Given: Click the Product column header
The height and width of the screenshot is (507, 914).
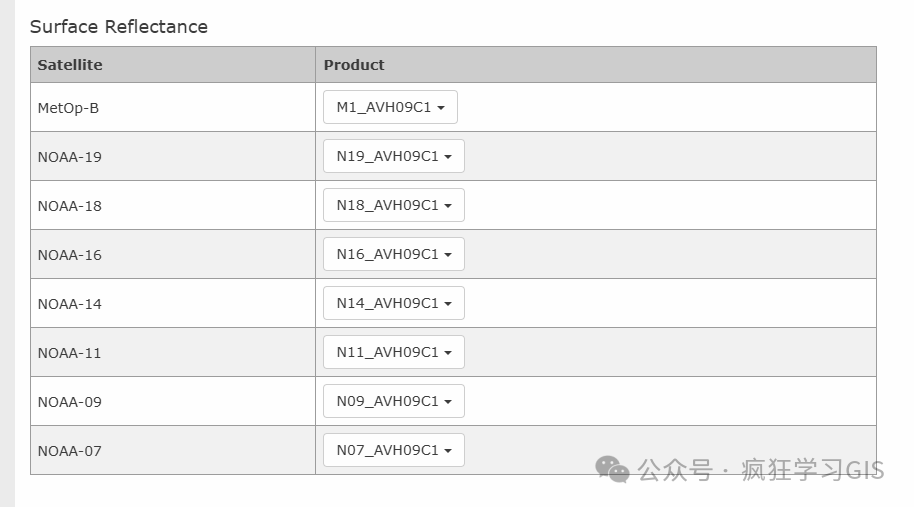Looking at the screenshot, I should pyautogui.click(x=354, y=65).
